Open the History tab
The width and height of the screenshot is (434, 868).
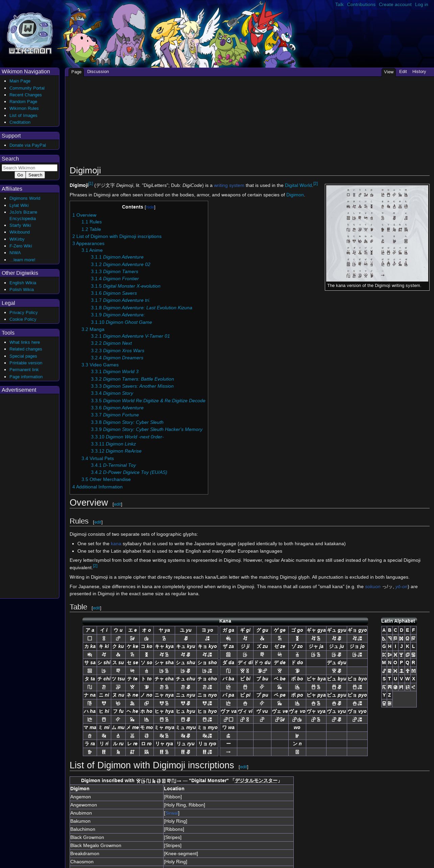pos(419,72)
